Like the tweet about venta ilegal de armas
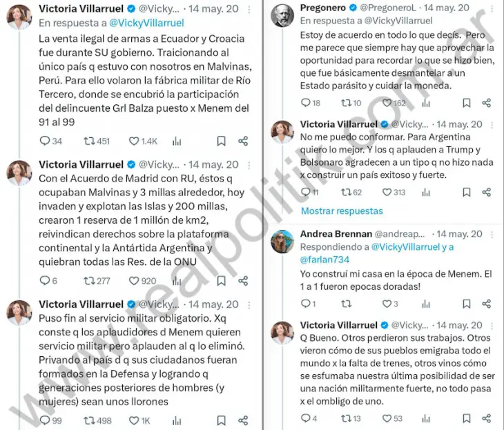Screen dimensions: 504x430 [134, 141]
